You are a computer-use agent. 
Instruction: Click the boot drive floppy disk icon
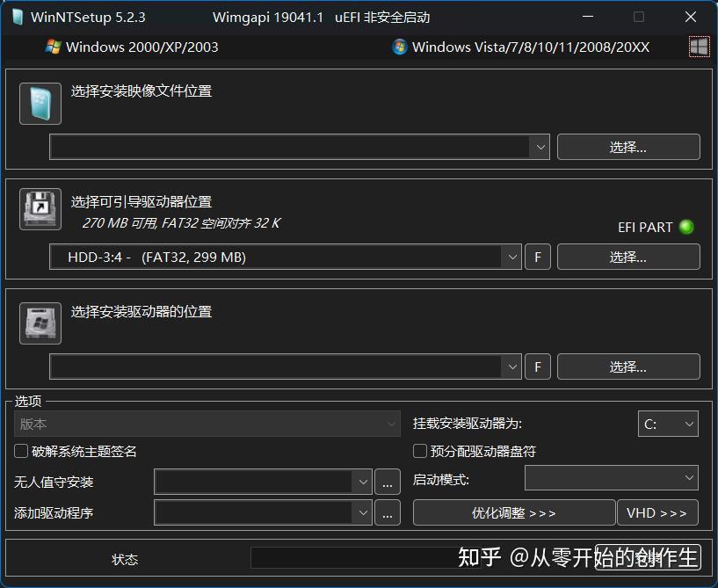(x=40, y=208)
